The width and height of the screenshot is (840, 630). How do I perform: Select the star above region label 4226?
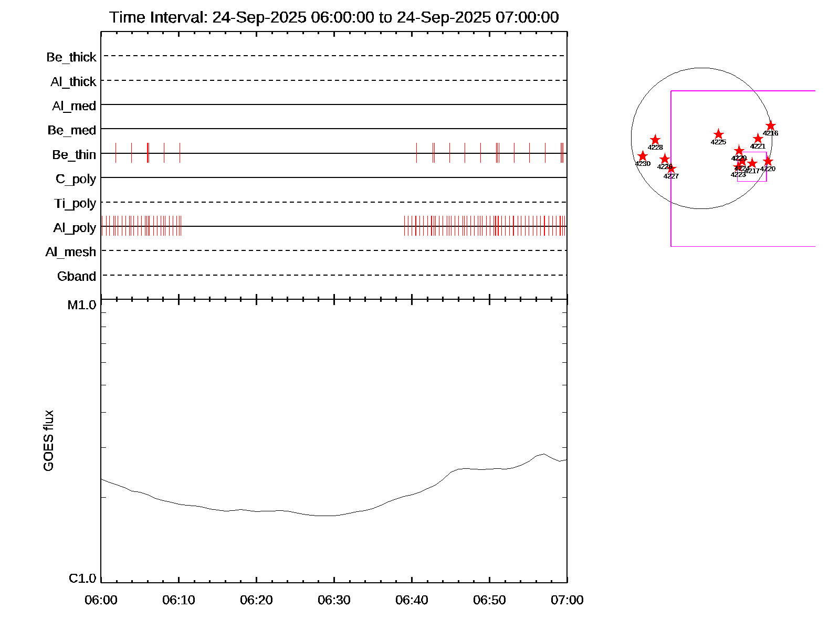[x=664, y=159]
